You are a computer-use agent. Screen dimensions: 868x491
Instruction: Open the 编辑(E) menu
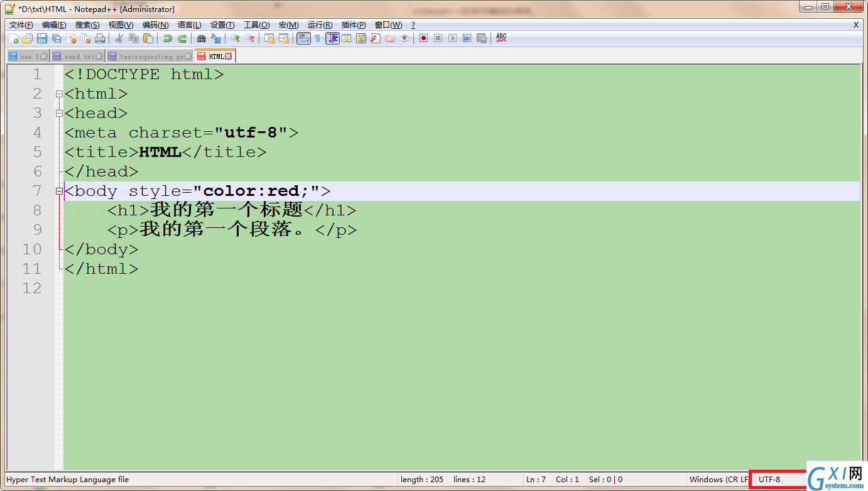pyautogui.click(x=54, y=25)
